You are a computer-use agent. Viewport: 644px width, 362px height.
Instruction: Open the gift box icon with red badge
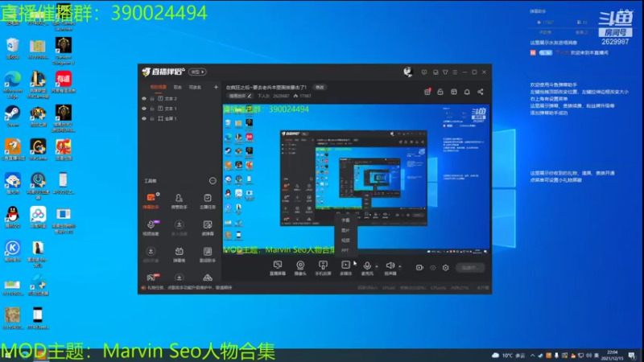point(427,92)
